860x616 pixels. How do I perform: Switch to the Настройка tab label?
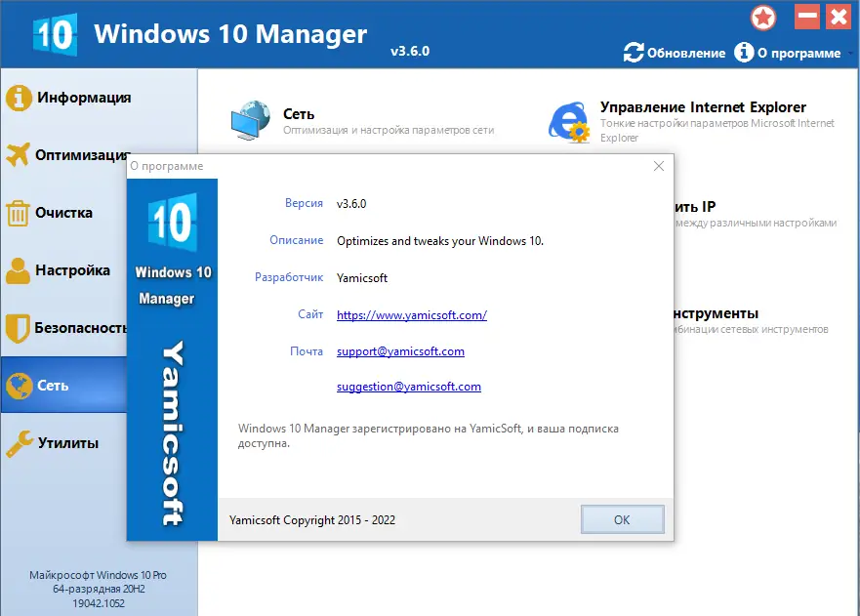click(72, 270)
